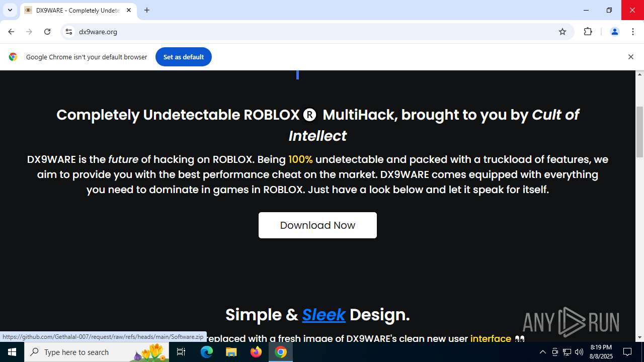The width and height of the screenshot is (644, 362).
Task: Open the Chrome profile icon
Action: [614, 32]
